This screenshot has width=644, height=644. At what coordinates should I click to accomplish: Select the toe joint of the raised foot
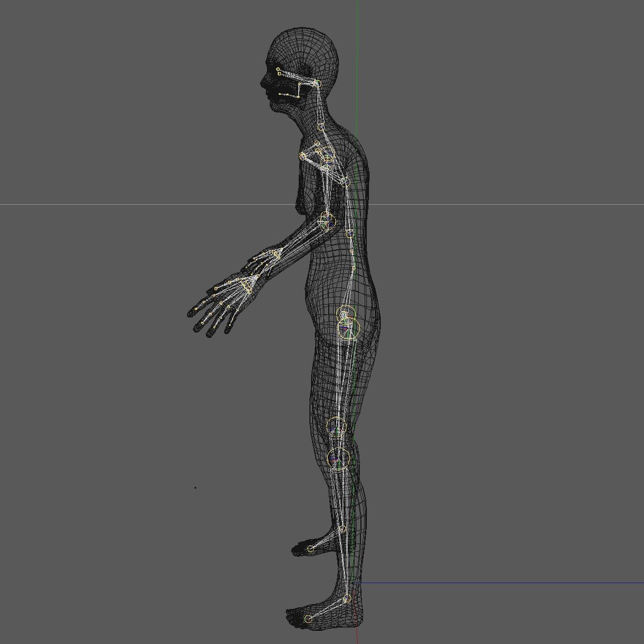pyautogui.click(x=311, y=549)
